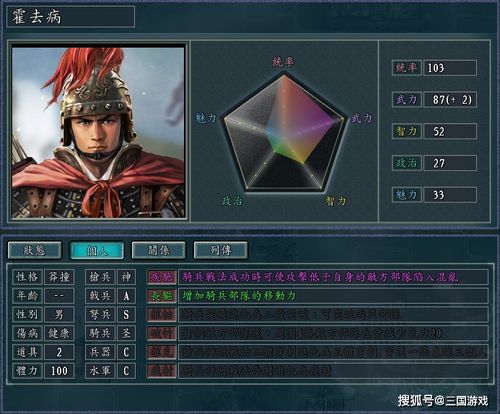
Task: Click the pentagon ability radar chart
Action: (x=284, y=133)
